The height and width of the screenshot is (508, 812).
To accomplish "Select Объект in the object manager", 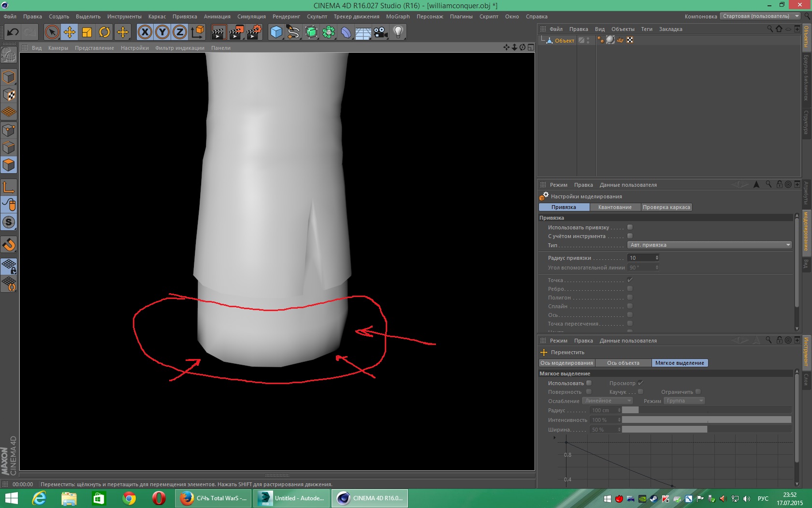I will [x=564, y=41].
